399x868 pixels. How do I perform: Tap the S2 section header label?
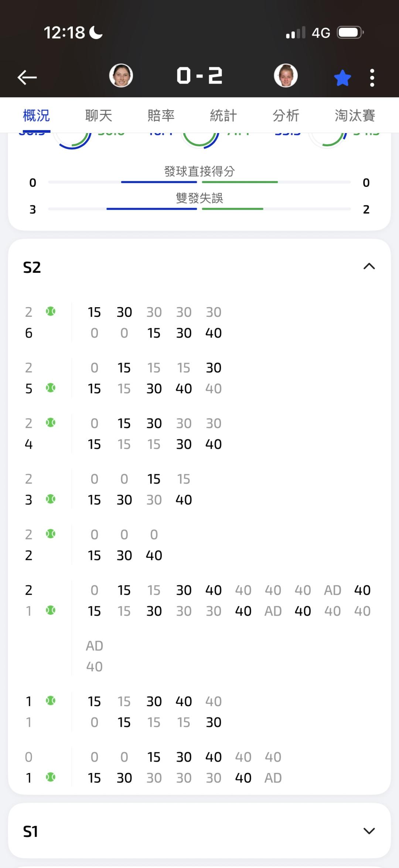32,267
